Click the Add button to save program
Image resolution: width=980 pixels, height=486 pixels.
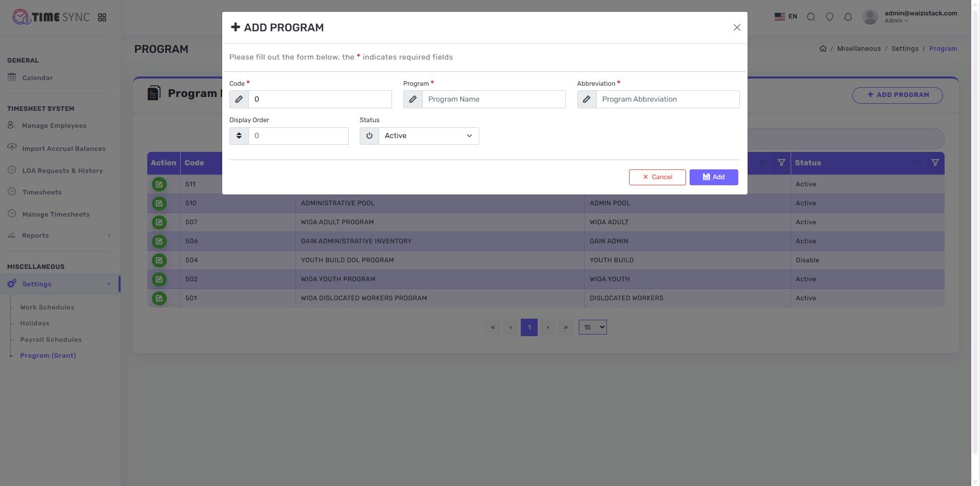click(714, 177)
